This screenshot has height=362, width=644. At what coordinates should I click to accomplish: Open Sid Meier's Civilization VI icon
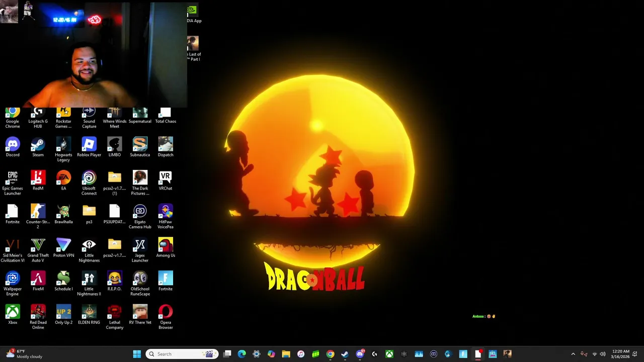click(x=13, y=250)
